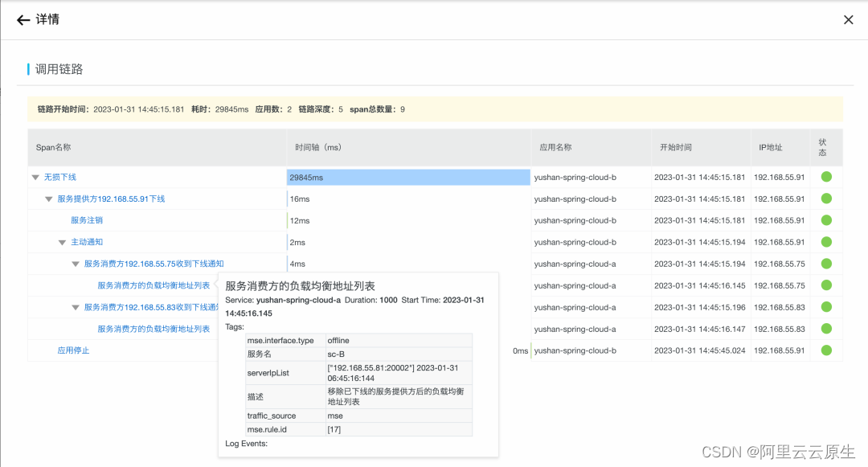Screen dimensions: 868x467
Task: Open the 服务消费方的负载均衡地址列表 link at 14:45:16.145
Action: click(x=154, y=285)
